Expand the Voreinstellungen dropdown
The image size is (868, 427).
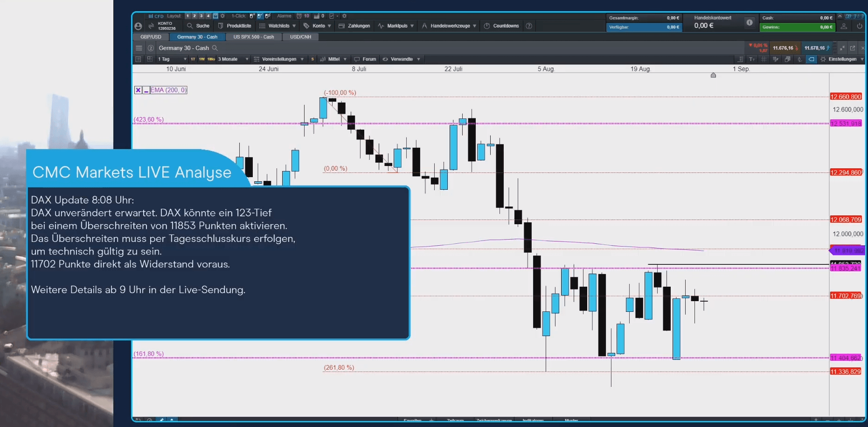coord(278,59)
